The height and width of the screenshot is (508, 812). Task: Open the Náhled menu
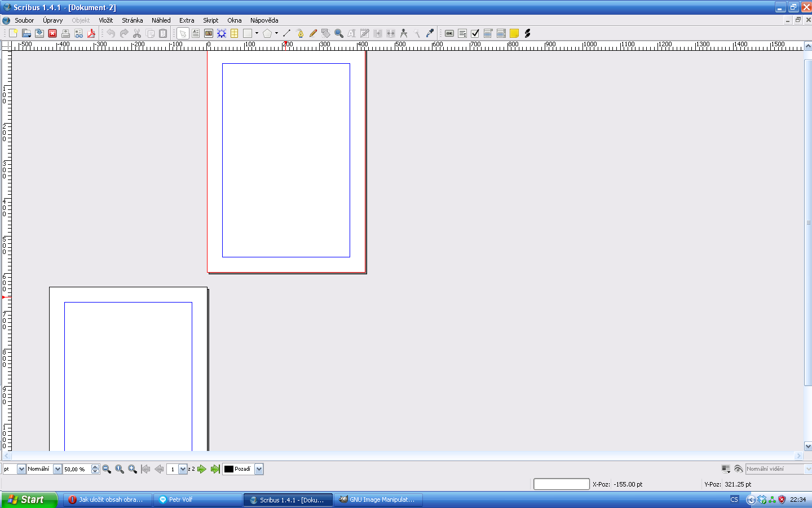[161, 20]
